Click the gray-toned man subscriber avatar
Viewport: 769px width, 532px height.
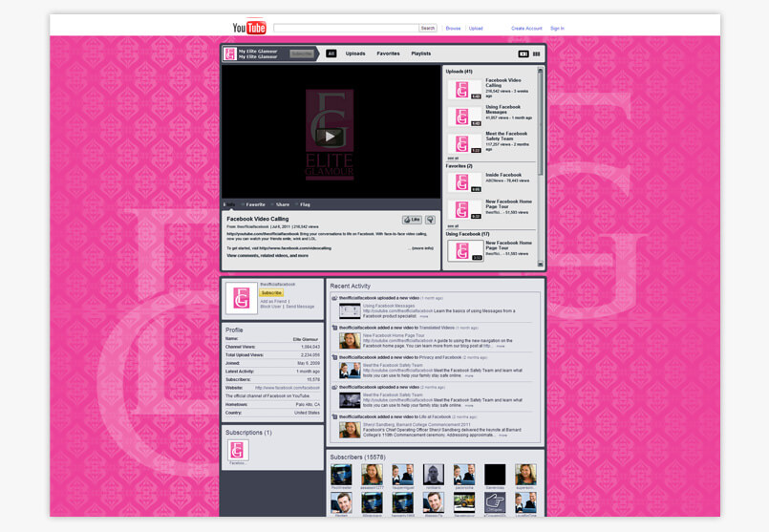tap(434, 475)
